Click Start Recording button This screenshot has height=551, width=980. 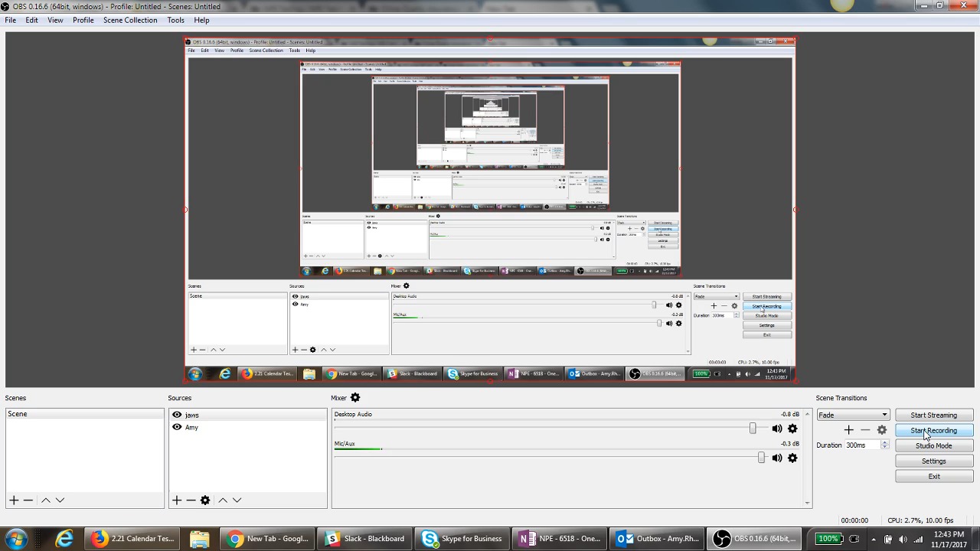[x=933, y=431]
